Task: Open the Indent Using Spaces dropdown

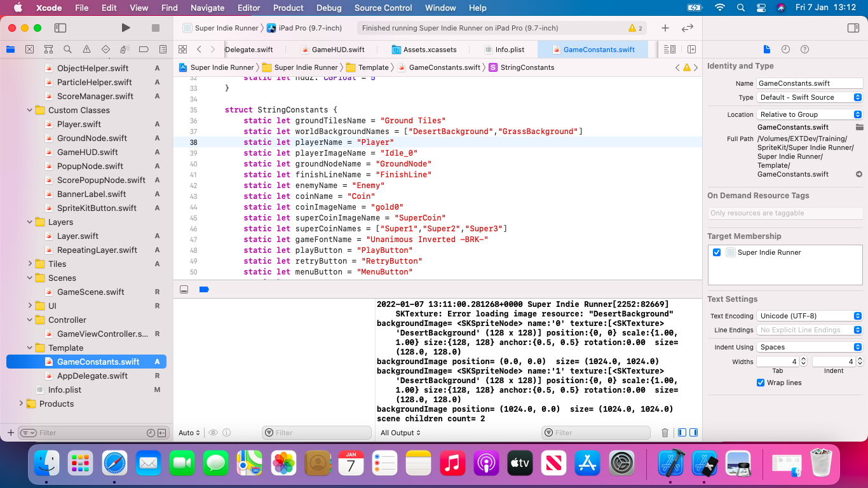Action: pos(809,347)
